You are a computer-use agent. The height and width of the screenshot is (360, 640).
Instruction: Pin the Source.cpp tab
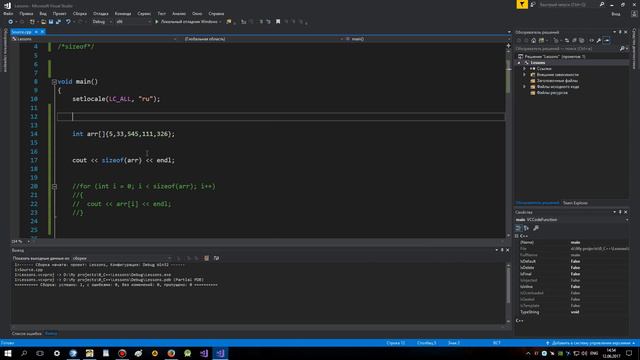36,32
